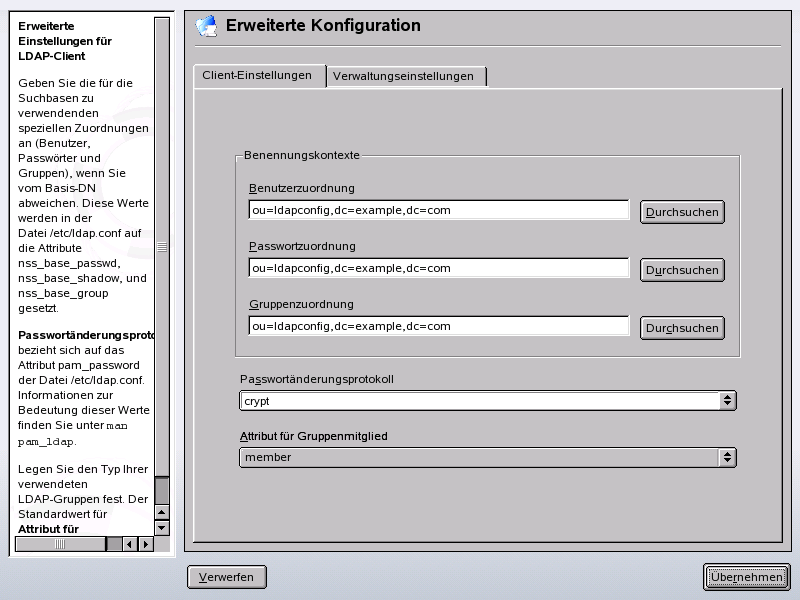Click Durchsuchen next to Benutzerzuordnung
This screenshot has width=800, height=600.
pos(682,211)
